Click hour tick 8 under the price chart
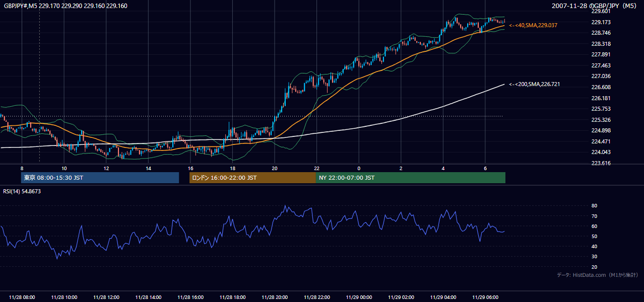644x302 pixels. point(22,168)
